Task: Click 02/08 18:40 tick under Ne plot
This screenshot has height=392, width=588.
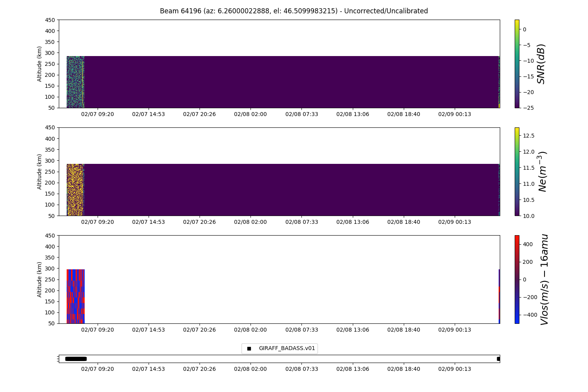Action: pos(404,222)
